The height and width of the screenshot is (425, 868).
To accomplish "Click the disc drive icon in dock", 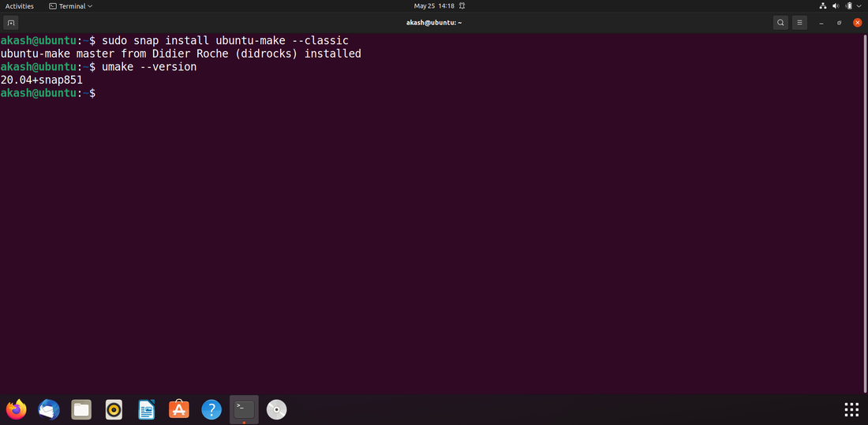I will (x=276, y=409).
